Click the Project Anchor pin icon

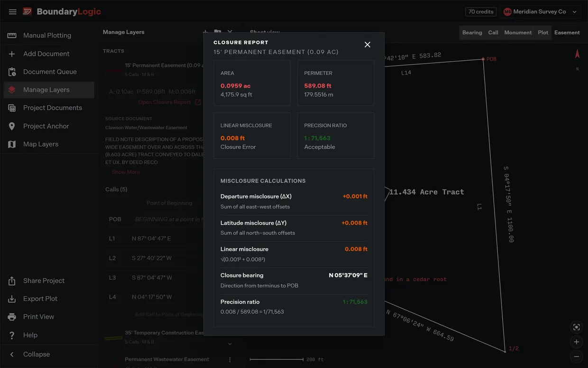(12, 126)
